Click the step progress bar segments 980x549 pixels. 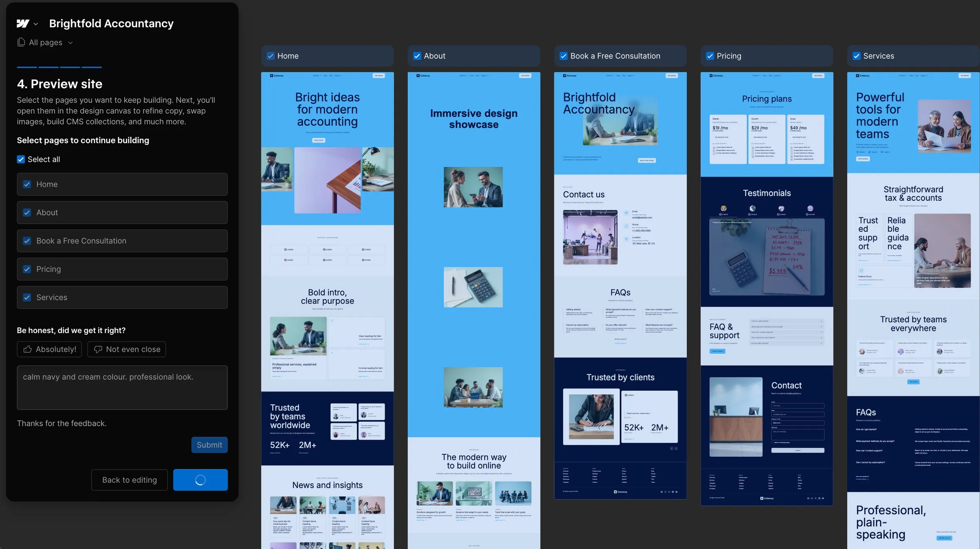(59, 67)
